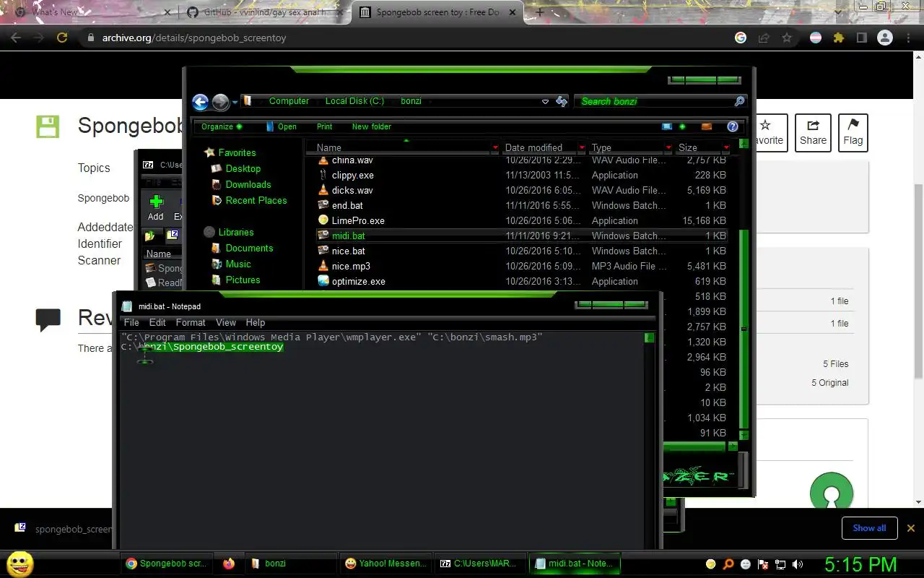The image size is (924, 578).
Task: Open the recent locations dropdown beside nav arrows
Action: pyautogui.click(x=235, y=103)
